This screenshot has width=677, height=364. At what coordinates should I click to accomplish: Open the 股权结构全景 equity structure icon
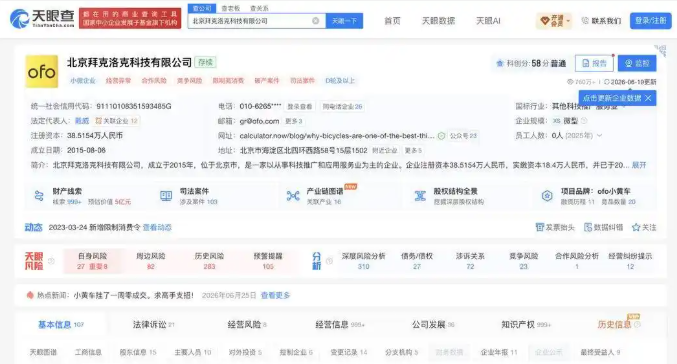point(420,196)
